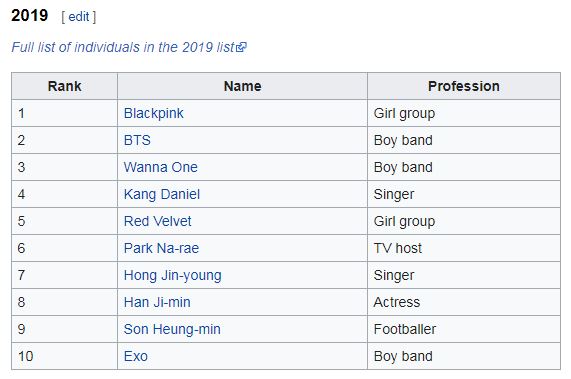Open the Blackpink article link

point(154,113)
